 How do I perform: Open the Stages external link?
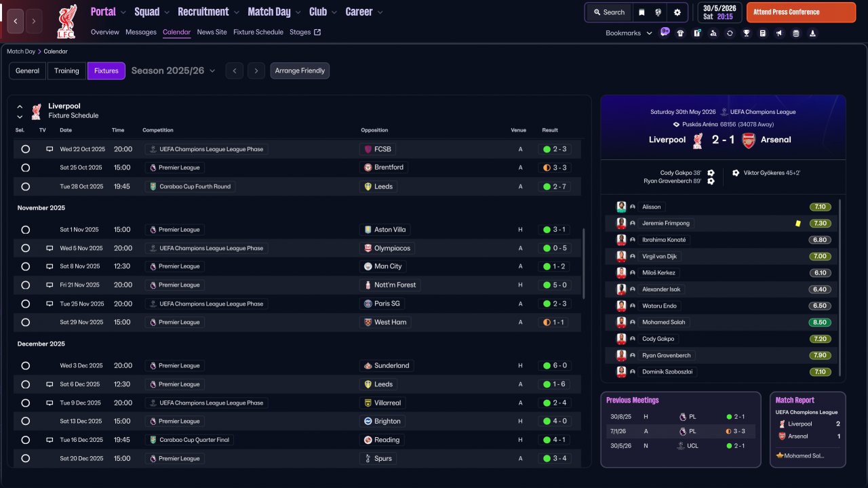(305, 32)
